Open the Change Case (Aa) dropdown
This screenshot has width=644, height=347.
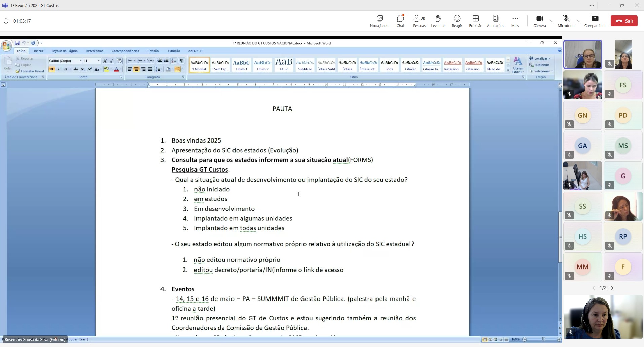pos(98,69)
